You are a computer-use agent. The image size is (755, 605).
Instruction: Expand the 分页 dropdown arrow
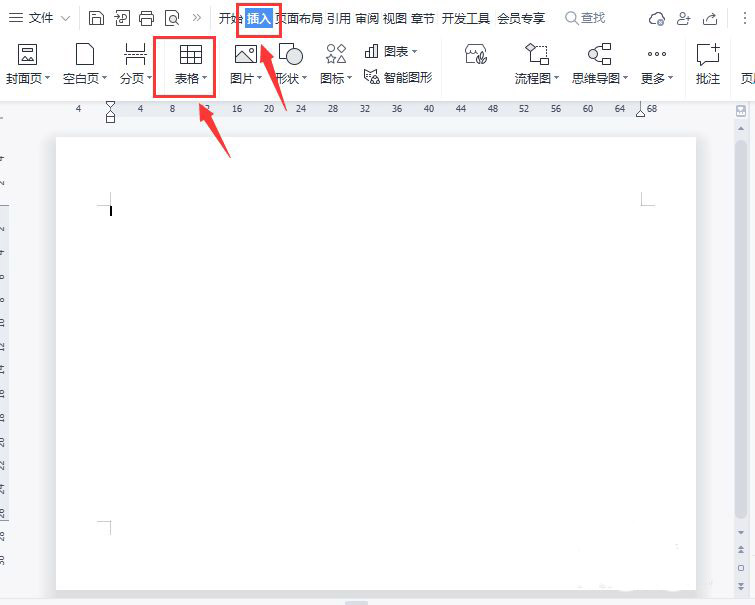149,78
